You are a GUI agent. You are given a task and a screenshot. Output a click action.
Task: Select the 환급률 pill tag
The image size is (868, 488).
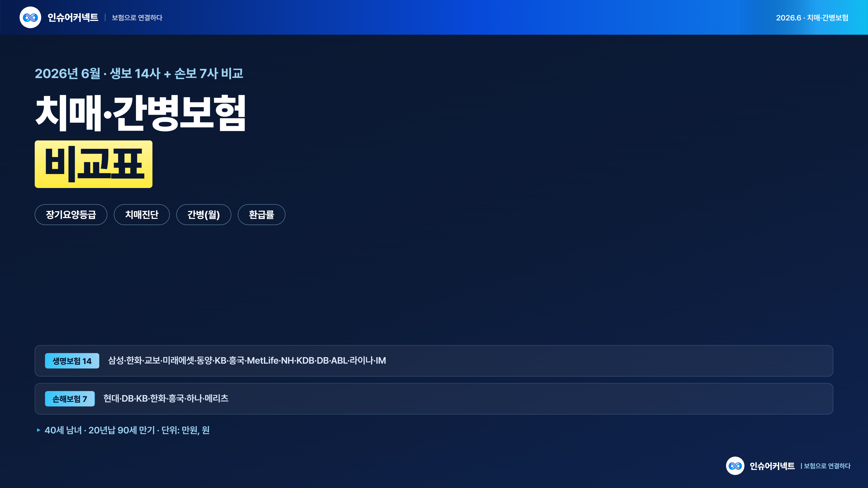(261, 215)
